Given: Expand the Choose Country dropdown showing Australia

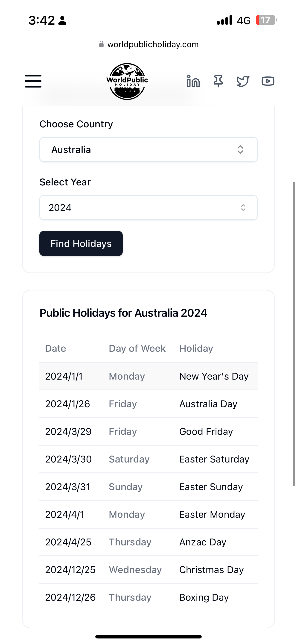Looking at the screenshot, I should 148,149.
